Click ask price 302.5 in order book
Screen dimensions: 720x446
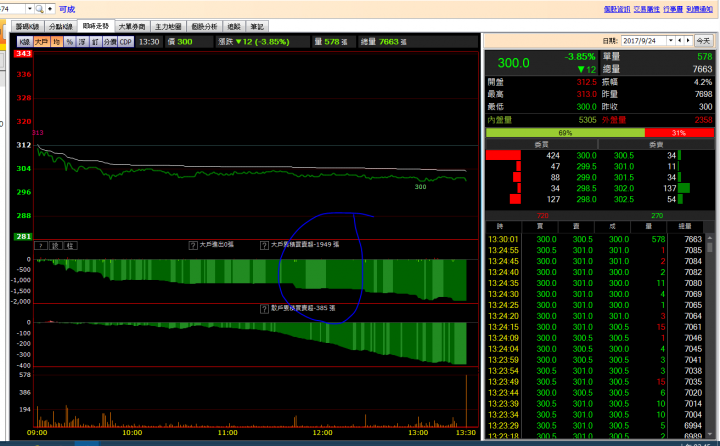pos(624,199)
